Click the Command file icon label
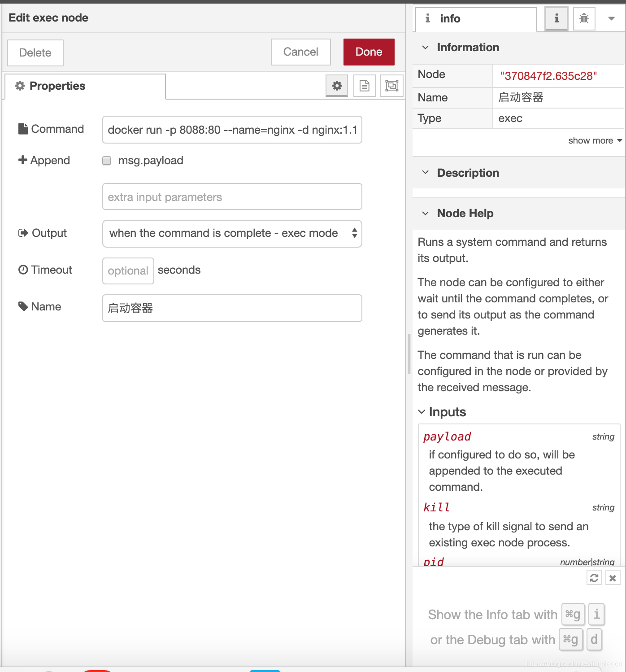The height and width of the screenshot is (672, 626). [x=51, y=129]
